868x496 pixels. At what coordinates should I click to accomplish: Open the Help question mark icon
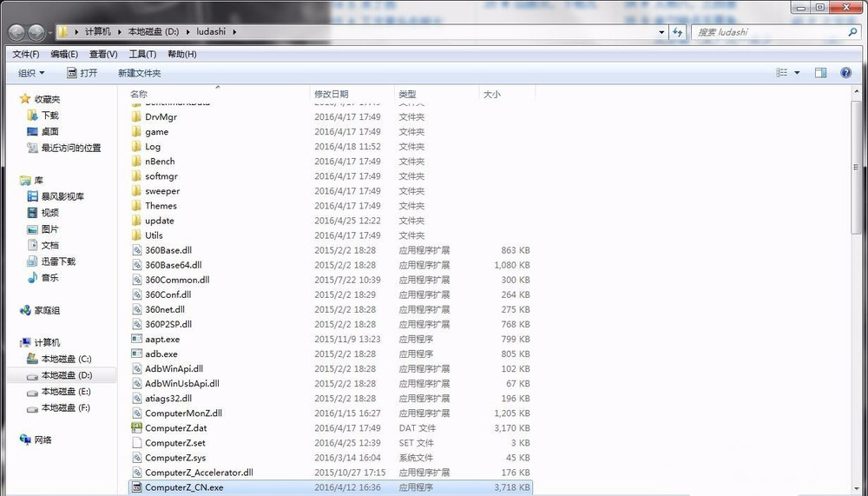point(845,73)
